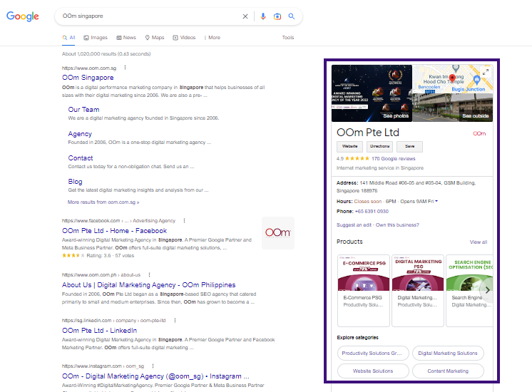Click the Save button in knowledge panel
This screenshot has height=392, width=532.
click(x=409, y=147)
